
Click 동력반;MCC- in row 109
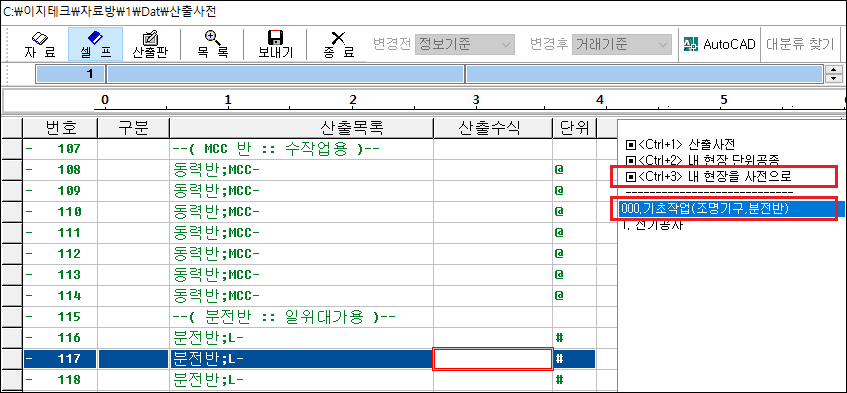[x=216, y=191]
